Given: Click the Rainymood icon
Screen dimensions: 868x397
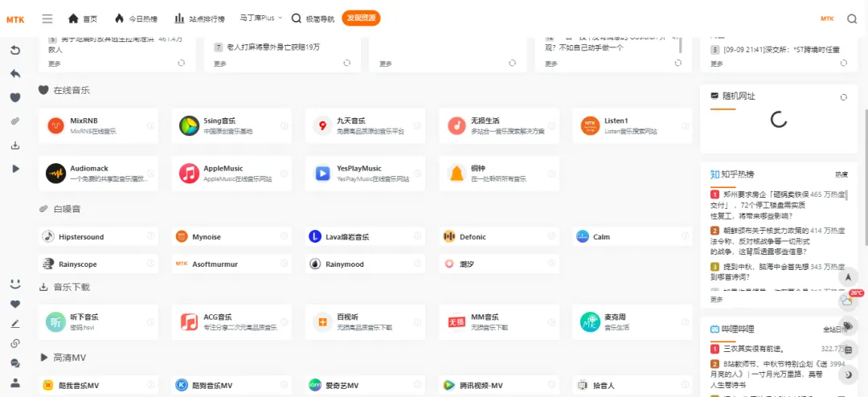Looking at the screenshot, I should pyautogui.click(x=315, y=264).
